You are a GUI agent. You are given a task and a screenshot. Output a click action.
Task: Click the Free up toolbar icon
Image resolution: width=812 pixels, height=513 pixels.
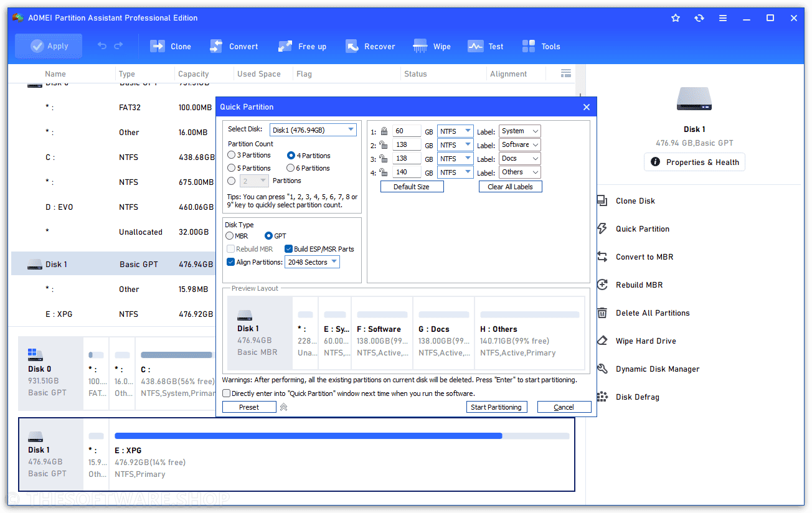tap(285, 46)
